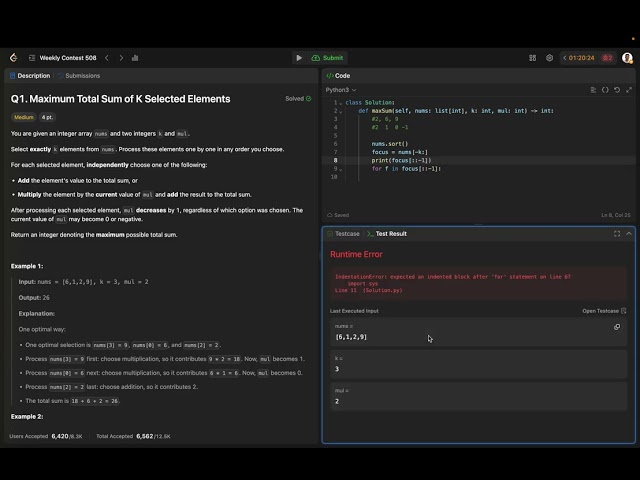
Task: Go to the previous contest question
Action: [x=107, y=58]
